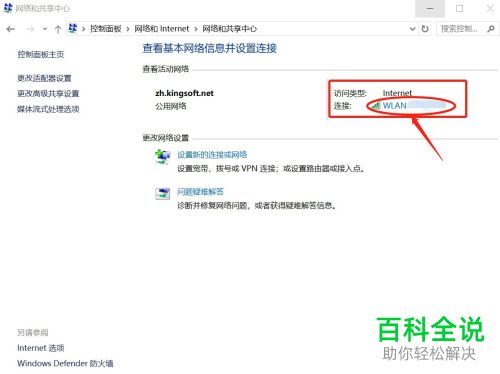Click the search magnifier icon
Screen dimensions: 500x374
pyautogui.click(x=491, y=29)
